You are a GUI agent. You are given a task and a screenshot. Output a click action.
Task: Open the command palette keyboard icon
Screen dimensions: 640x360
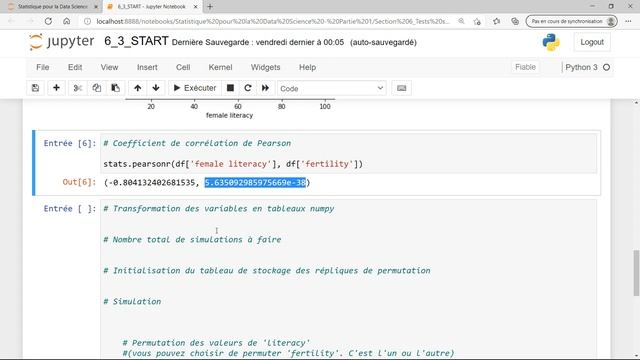pos(402,88)
